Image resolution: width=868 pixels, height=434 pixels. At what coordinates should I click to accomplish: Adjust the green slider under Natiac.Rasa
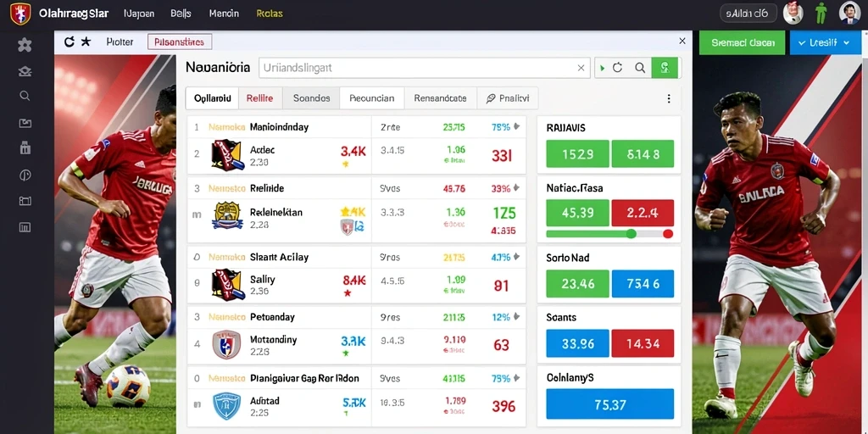pos(631,234)
